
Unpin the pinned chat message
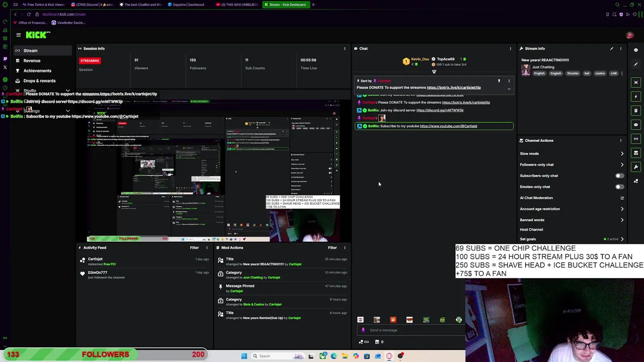(499, 81)
